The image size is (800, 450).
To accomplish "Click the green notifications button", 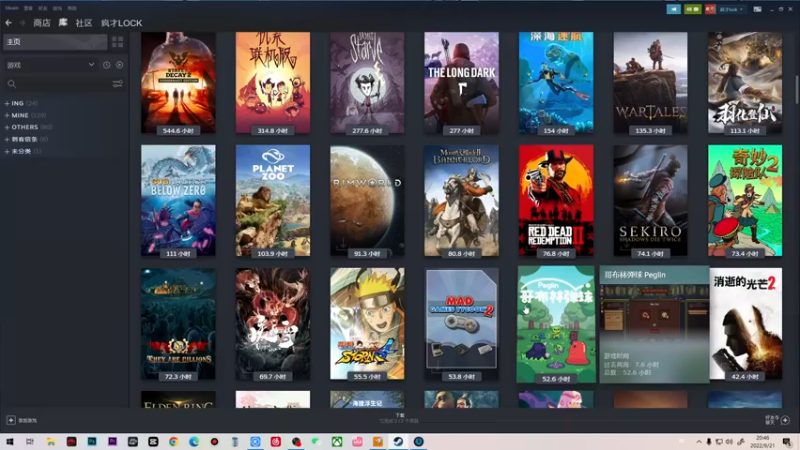I will [692, 9].
